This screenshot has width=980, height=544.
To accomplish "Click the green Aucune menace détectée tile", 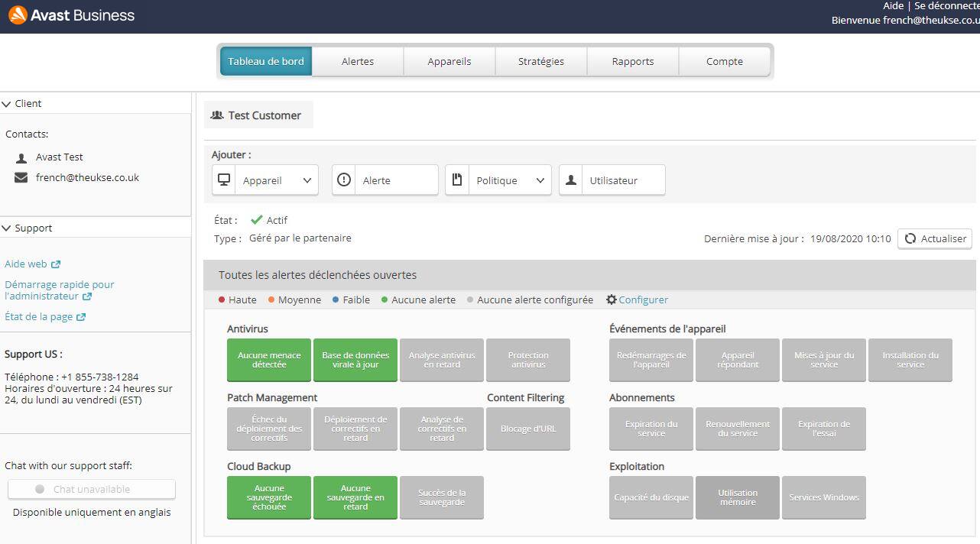I will (x=269, y=360).
